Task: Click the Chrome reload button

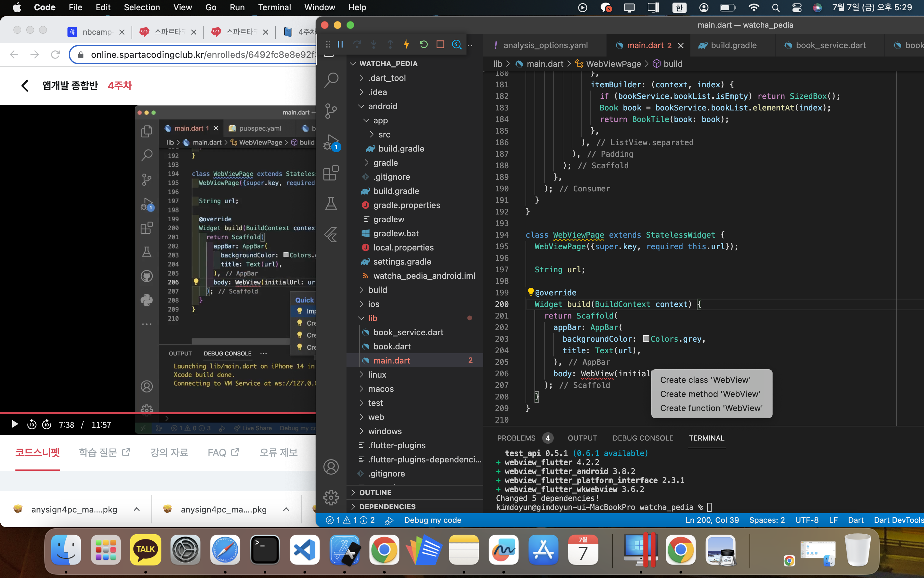Action: tap(56, 55)
